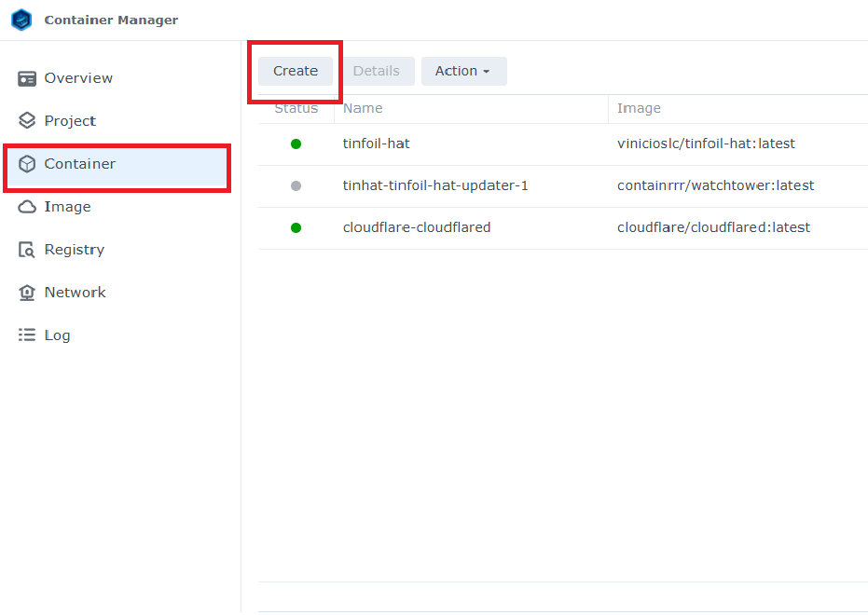The width and height of the screenshot is (868, 615).
Task: Sort by the Image column header
Action: (x=639, y=108)
